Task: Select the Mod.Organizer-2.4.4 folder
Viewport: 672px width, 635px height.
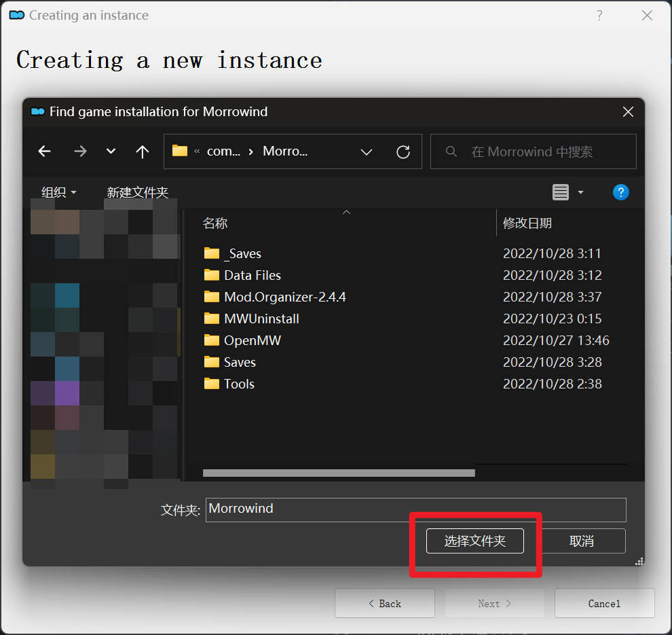Action: click(275, 297)
